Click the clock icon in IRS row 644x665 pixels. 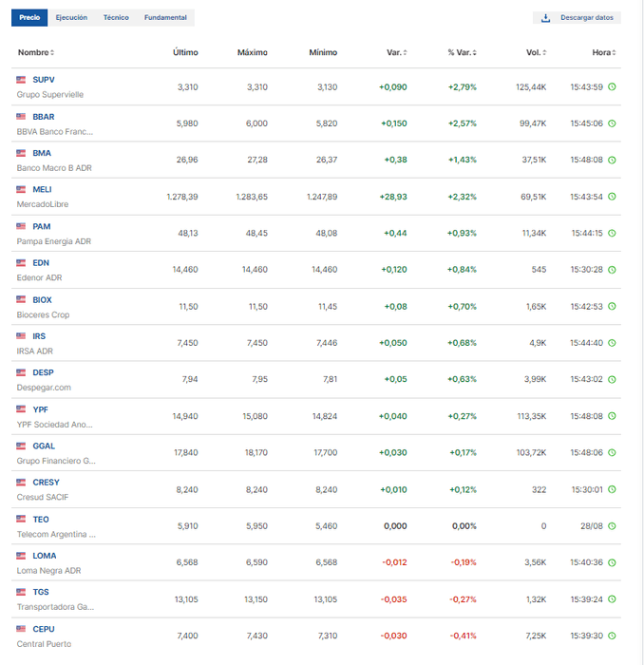coord(612,343)
